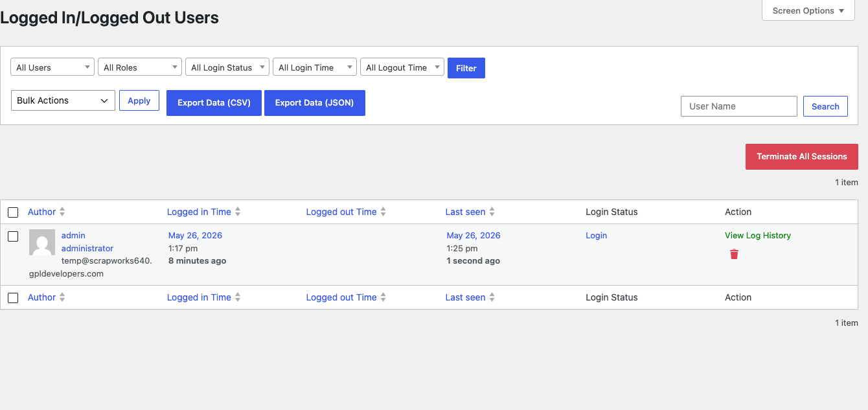
Task: Open the Bulk Actions dropdown
Action: pos(63,100)
